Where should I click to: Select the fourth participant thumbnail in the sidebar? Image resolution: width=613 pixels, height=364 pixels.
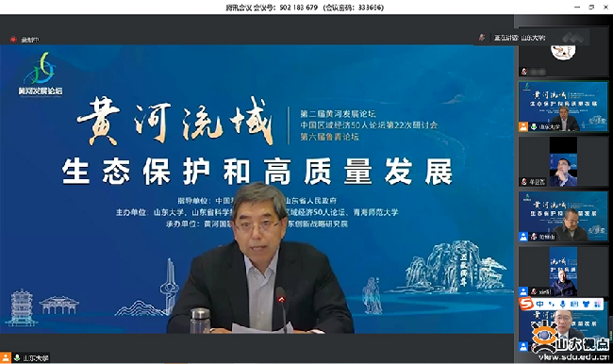[563, 216]
